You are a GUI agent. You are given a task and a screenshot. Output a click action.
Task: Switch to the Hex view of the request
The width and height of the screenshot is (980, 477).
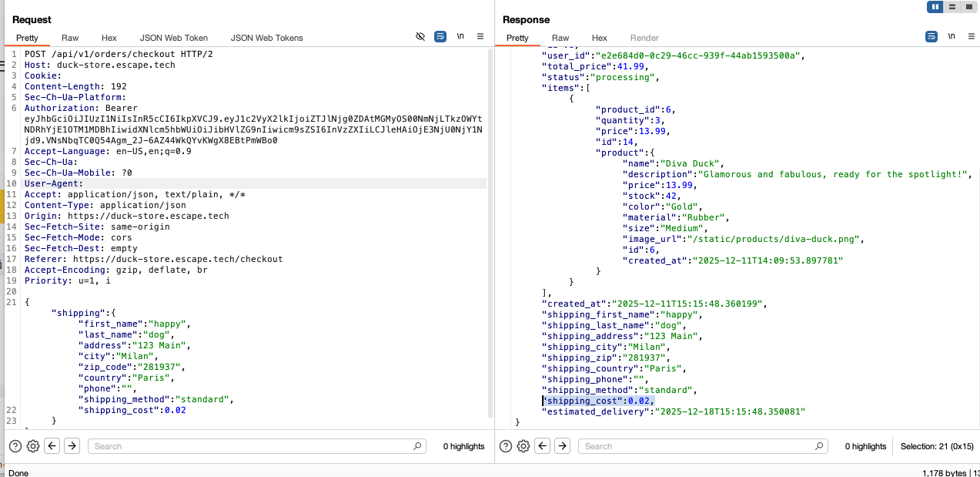pyautogui.click(x=109, y=37)
